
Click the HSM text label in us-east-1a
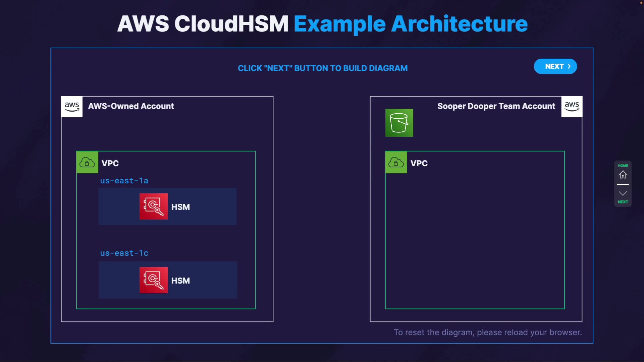pos(180,207)
